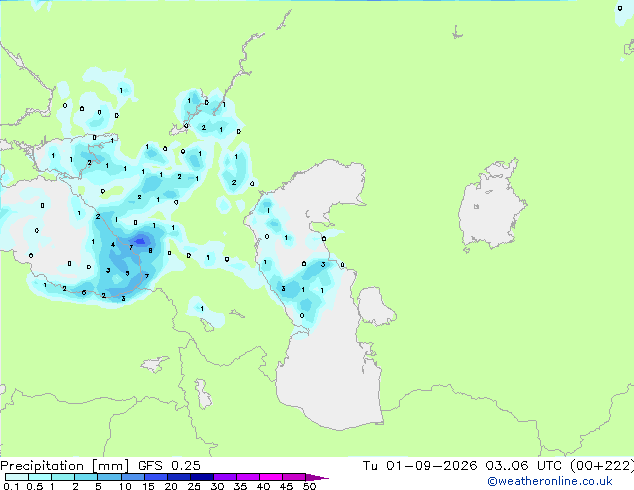Click the Kara-Bogaz-Gol bay east of Caspian
The image size is (634, 490).
click(x=375, y=306)
